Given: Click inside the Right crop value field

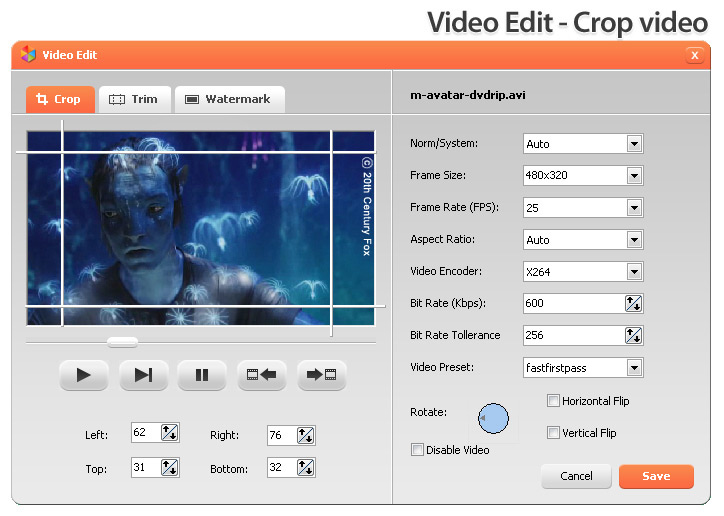Looking at the screenshot, I should coord(282,435).
